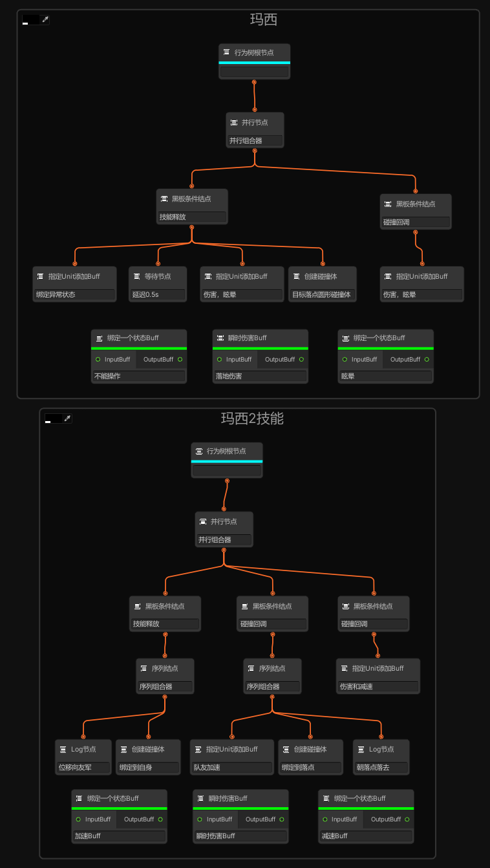Image resolution: width=490 pixels, height=868 pixels.
Task: Click the 技能释放 field in the 玛西2技能 group
Action: (165, 624)
